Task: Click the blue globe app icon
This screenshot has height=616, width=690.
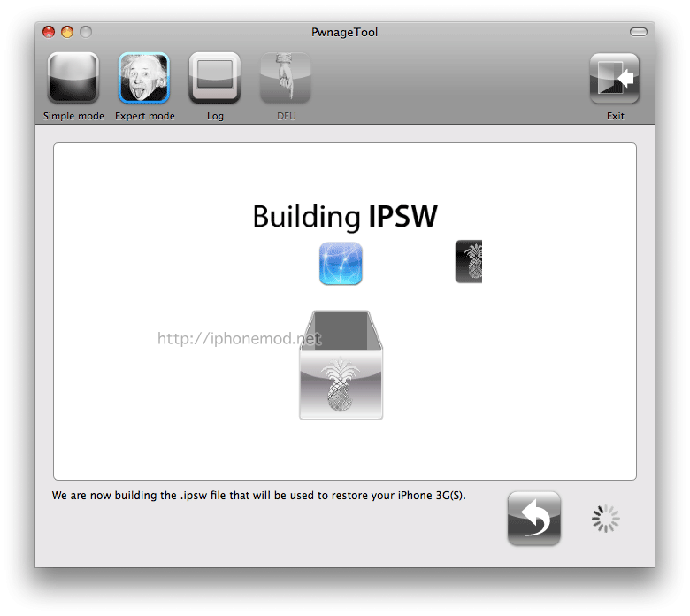Action: [341, 264]
